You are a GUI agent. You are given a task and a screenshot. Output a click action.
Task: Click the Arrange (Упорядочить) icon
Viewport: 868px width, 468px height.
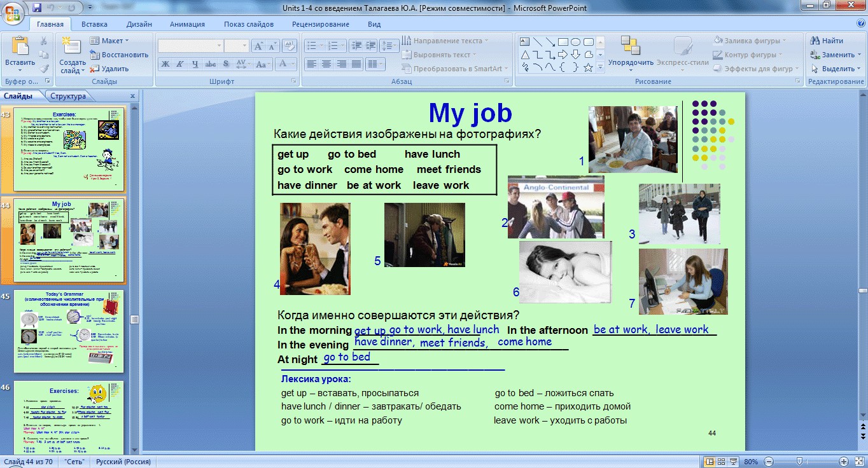pyautogui.click(x=630, y=46)
